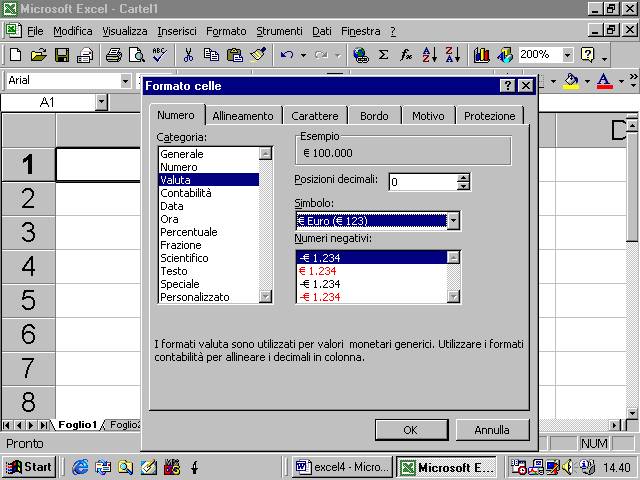
Task: Switch to the Protezione tab
Action: tap(489, 116)
